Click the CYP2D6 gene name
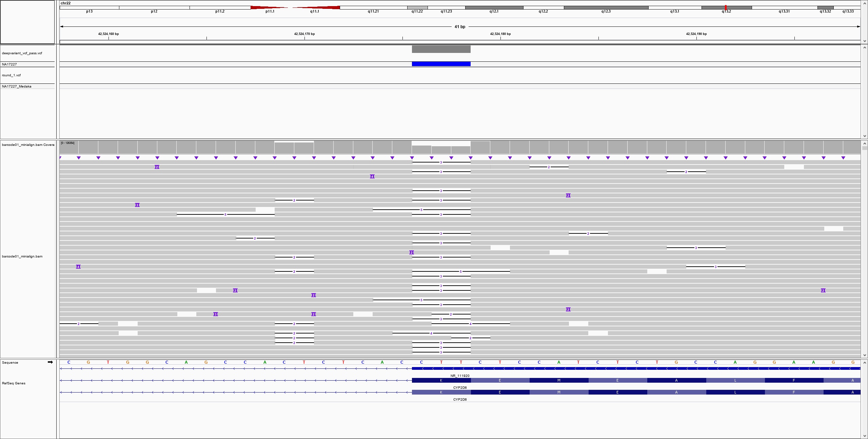The width and height of the screenshot is (868, 439). tap(460, 387)
